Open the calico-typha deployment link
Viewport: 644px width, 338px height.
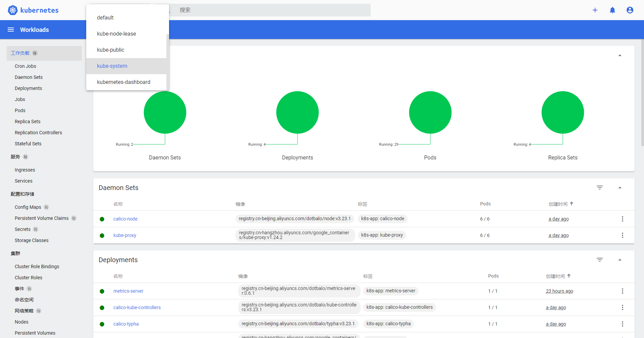tap(126, 324)
